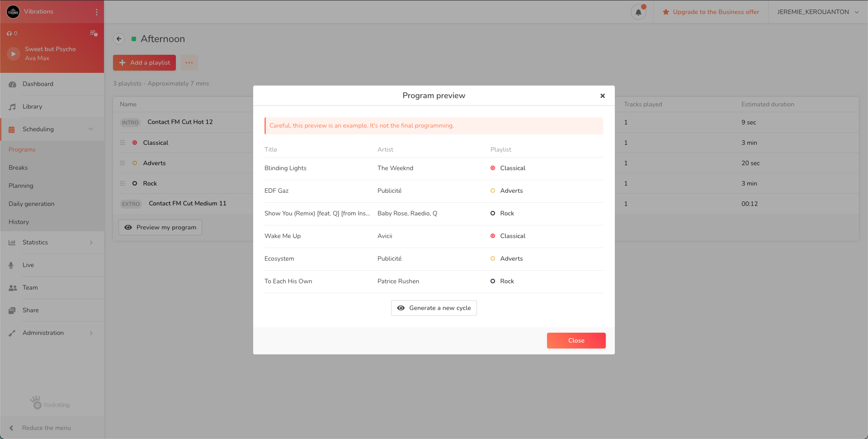
Task: Click Classical playlist red color dot in list
Action: 135,143
